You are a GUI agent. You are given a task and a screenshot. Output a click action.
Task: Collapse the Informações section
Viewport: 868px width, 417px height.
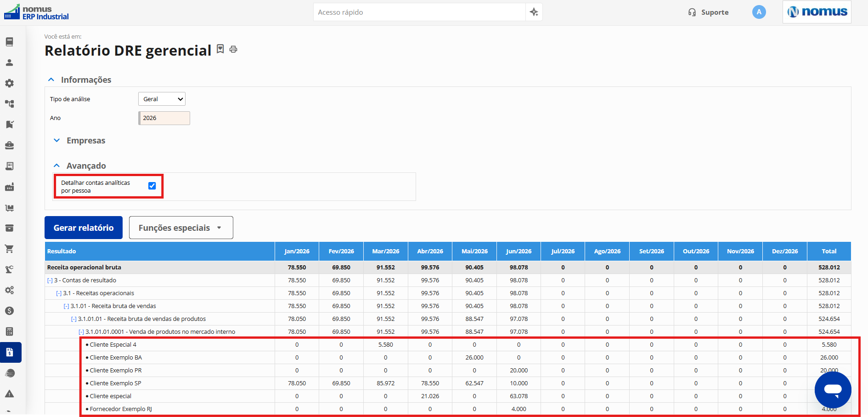pyautogui.click(x=80, y=80)
